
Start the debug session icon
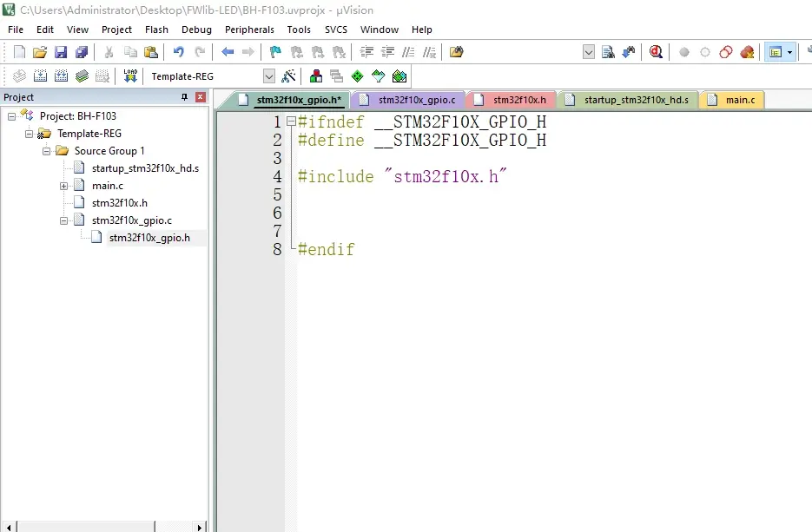[x=656, y=52]
